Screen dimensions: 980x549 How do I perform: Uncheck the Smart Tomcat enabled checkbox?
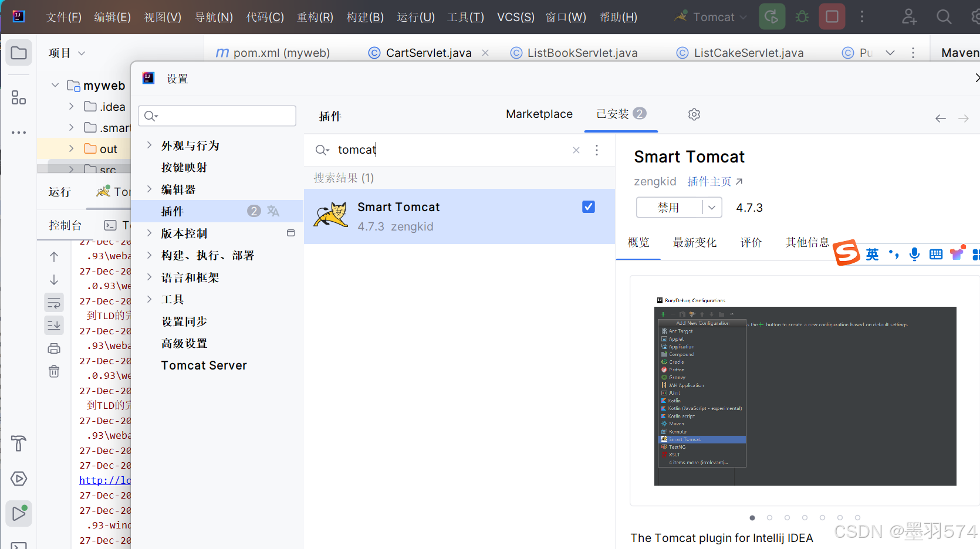[589, 206]
